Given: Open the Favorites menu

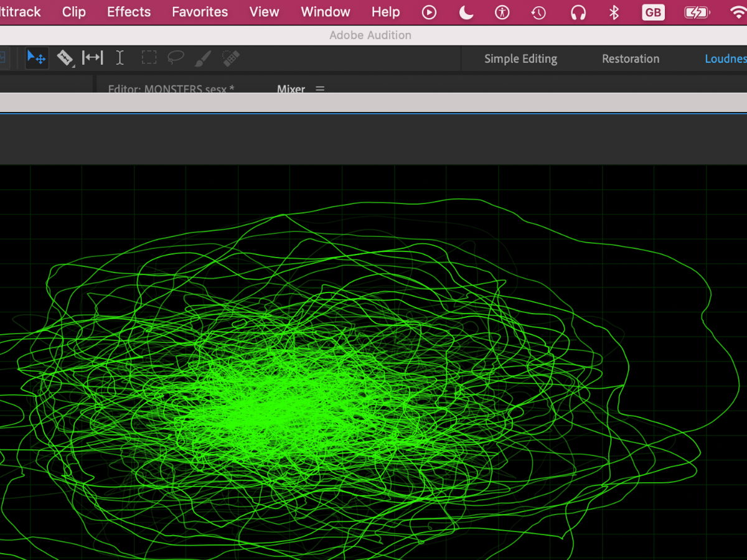Looking at the screenshot, I should pos(200,12).
